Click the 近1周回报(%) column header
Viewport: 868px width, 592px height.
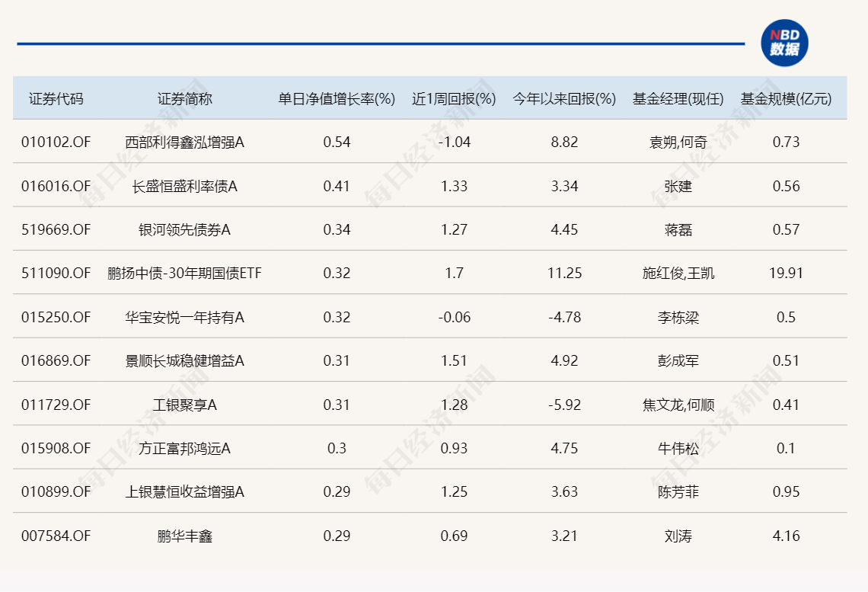[x=454, y=98]
